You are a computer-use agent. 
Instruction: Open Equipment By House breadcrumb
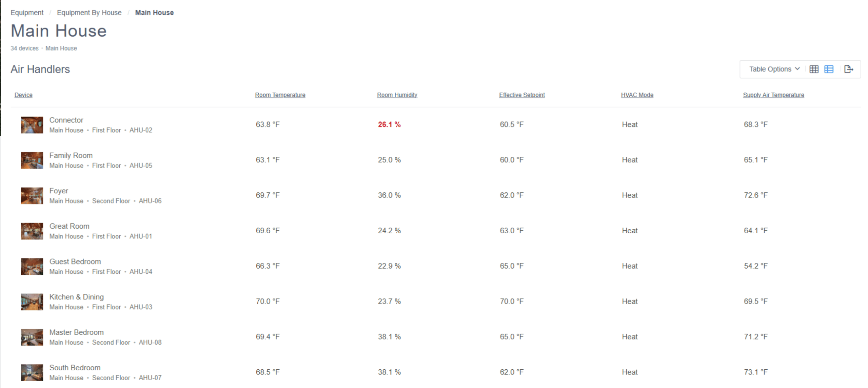[89, 13]
